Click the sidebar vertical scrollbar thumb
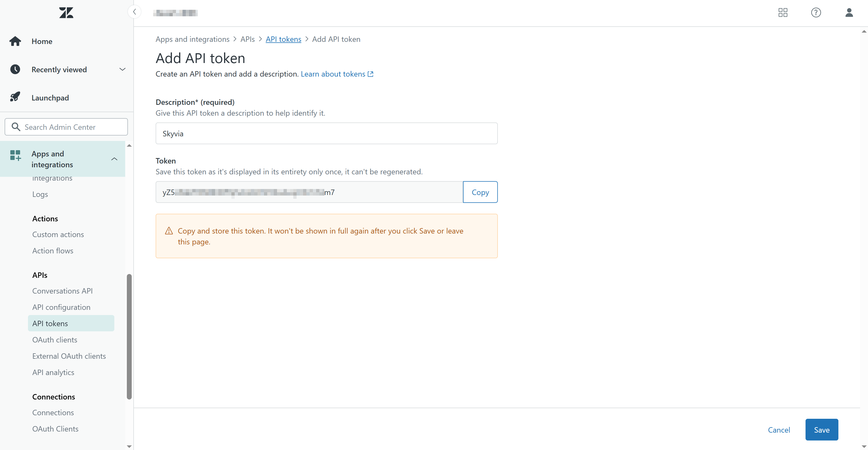The image size is (868, 450). point(129,337)
